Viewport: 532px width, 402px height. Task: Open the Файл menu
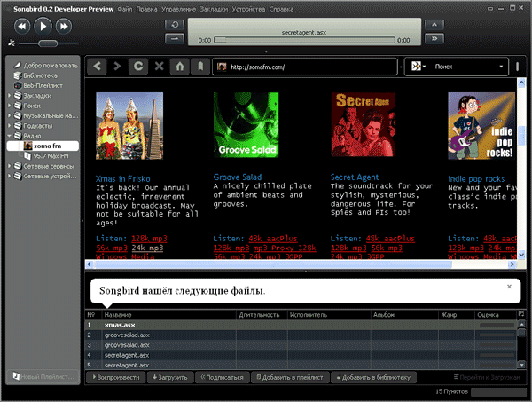pyautogui.click(x=125, y=9)
